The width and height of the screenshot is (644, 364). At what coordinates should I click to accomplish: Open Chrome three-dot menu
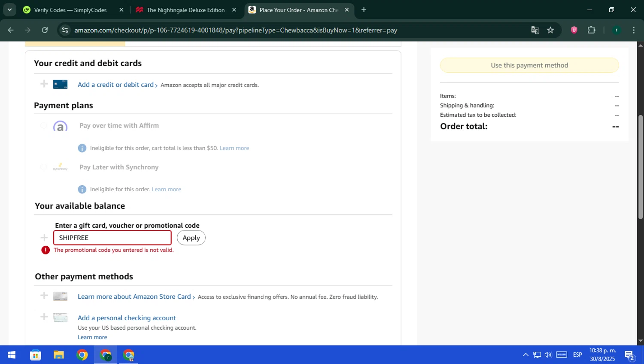click(x=634, y=30)
